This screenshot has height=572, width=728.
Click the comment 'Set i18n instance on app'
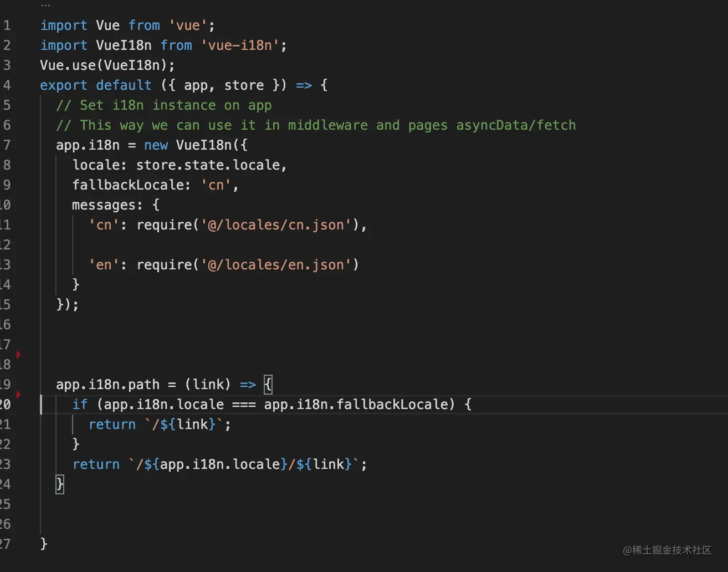[164, 105]
